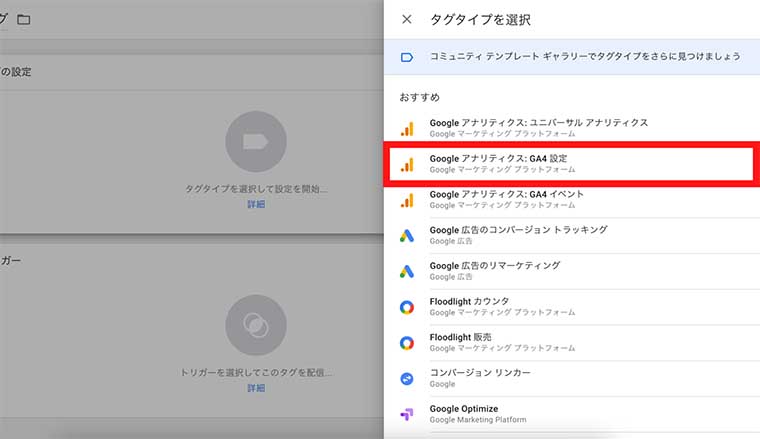
Task: Select Floodlight カウンタ tag type
Action: point(572,307)
